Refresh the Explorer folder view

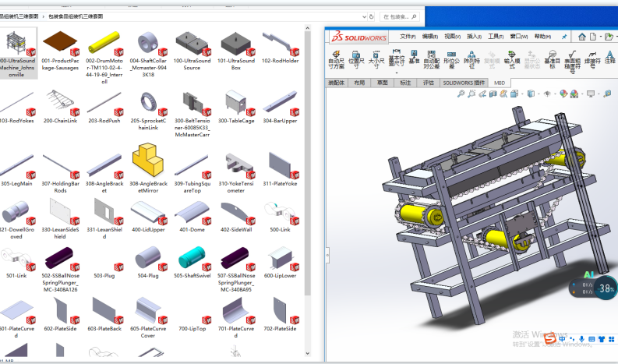pos(371,16)
